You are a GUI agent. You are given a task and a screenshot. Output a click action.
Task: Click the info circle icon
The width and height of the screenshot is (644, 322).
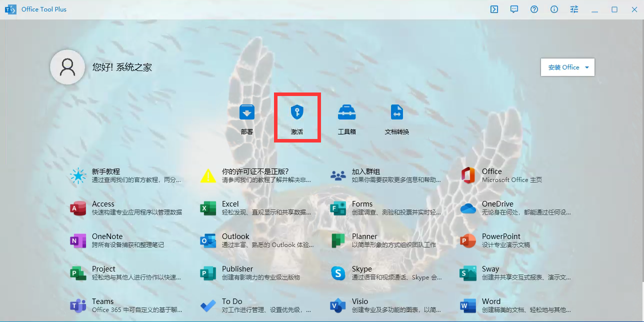click(554, 9)
